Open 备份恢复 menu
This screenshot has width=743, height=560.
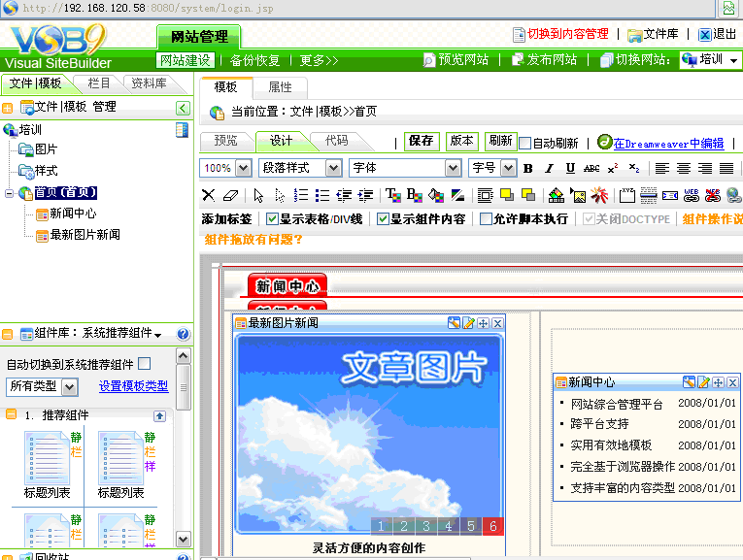pyautogui.click(x=254, y=60)
